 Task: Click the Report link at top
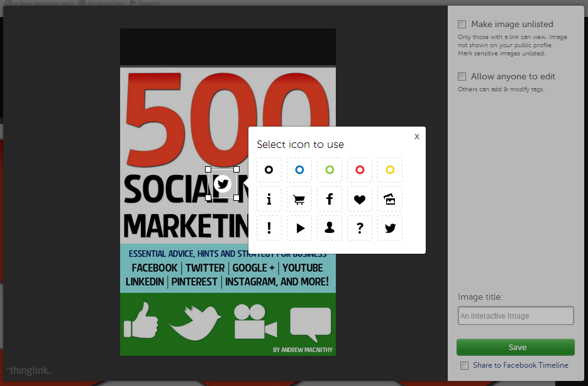(145, 3)
